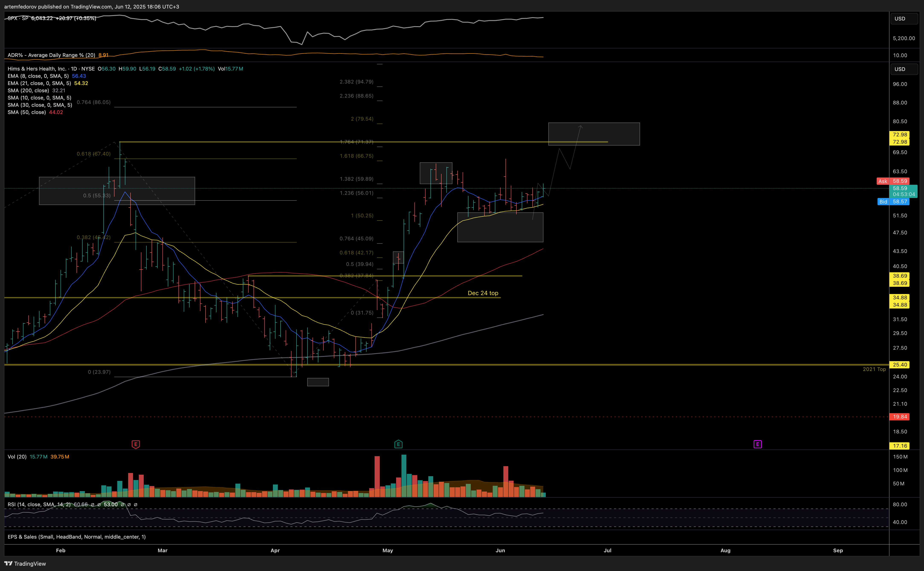Click the fib label 2 (79.54)

pyautogui.click(x=362, y=119)
